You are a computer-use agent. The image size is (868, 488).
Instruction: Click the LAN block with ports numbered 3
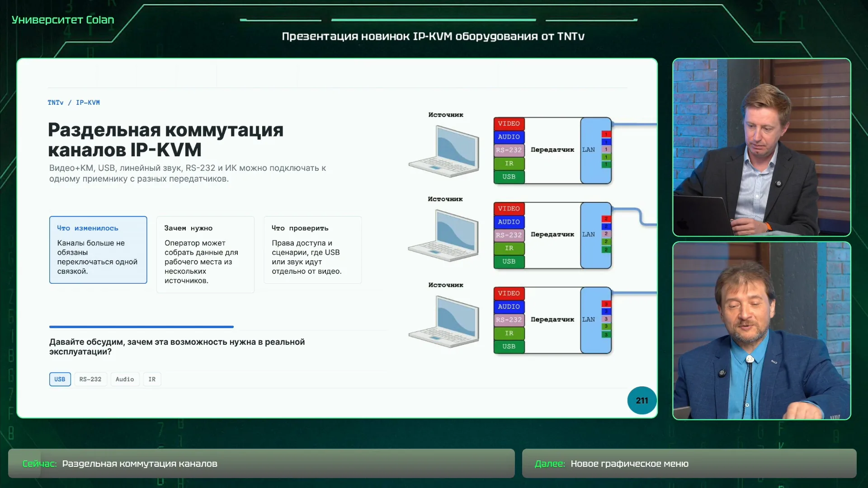click(x=596, y=320)
